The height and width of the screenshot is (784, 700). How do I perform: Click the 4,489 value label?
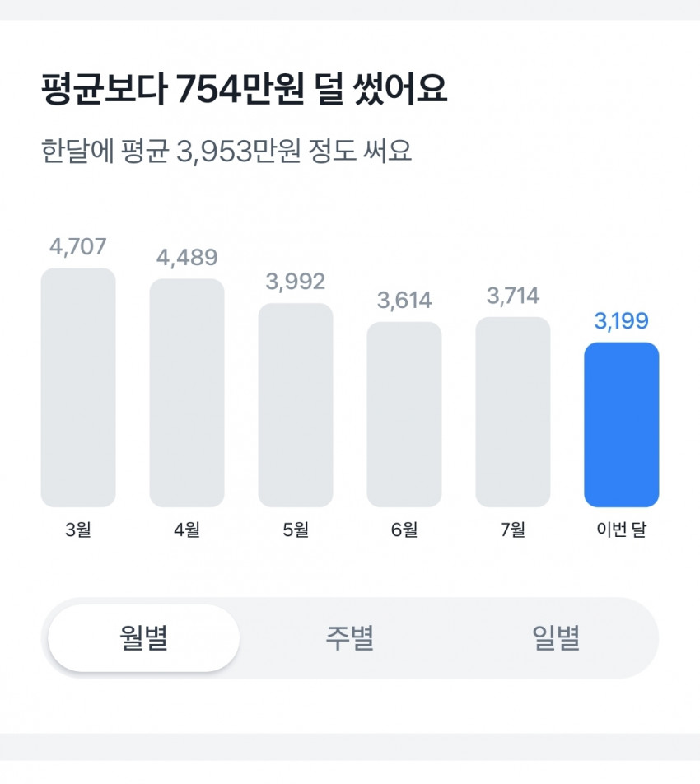(187, 258)
